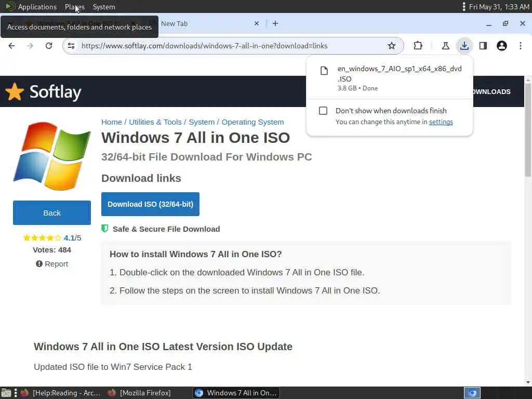Open site information icon in address bar
Image resolution: width=532 pixels, height=399 pixels.
tap(71, 46)
